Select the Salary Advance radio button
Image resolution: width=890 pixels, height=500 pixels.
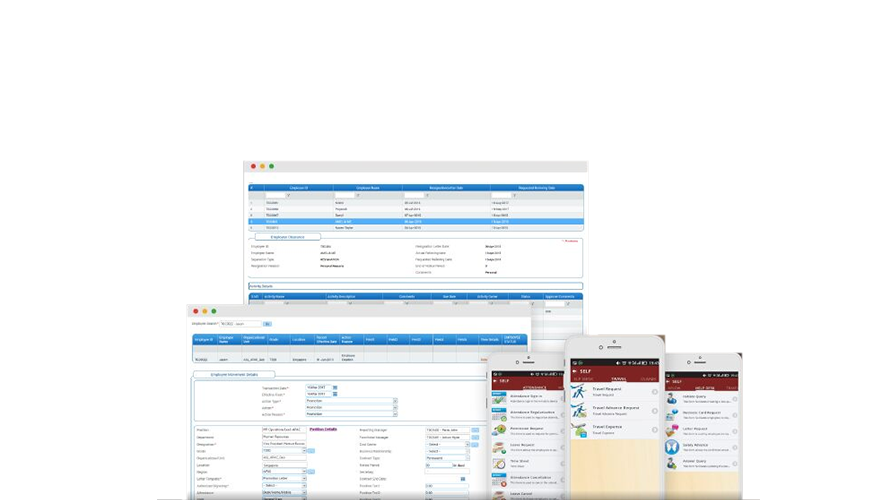coord(735,447)
